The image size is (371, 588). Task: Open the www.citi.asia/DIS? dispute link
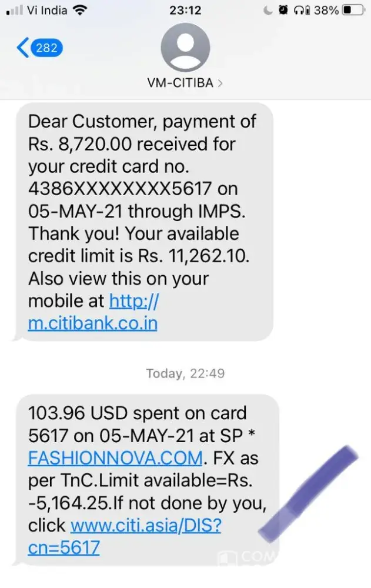(146, 525)
